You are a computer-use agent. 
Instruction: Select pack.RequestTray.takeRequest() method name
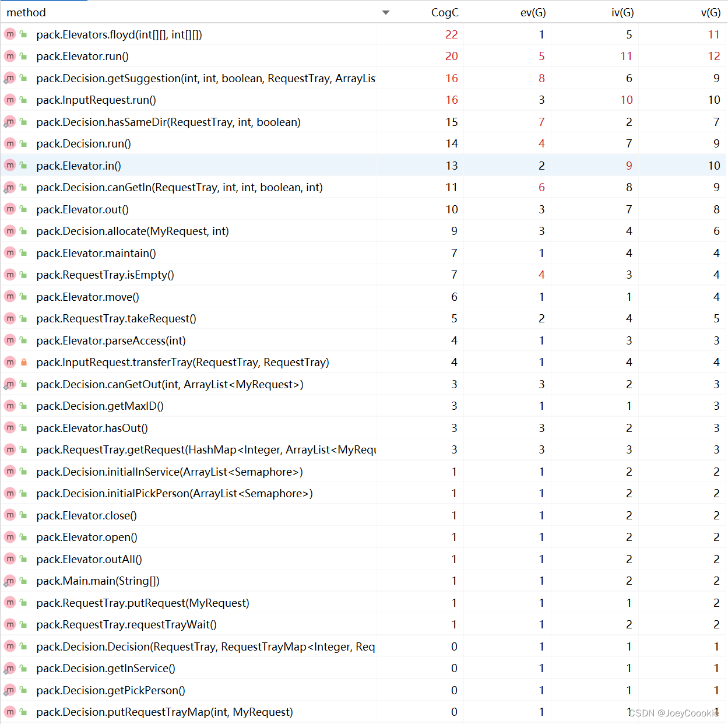116,318
